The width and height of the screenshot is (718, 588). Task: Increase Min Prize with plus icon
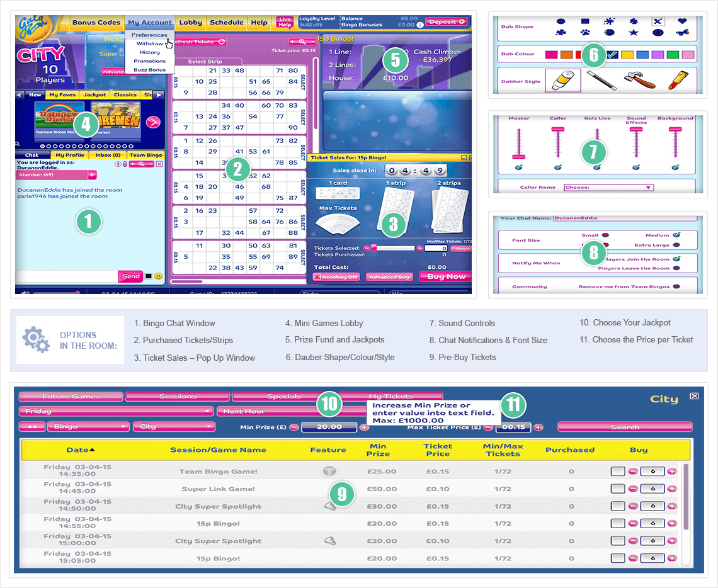[364, 427]
